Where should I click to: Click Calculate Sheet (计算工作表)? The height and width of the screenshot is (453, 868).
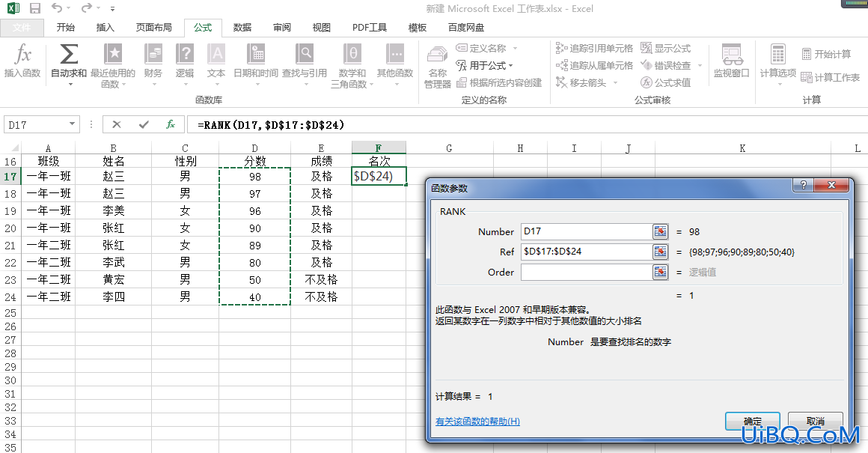(831, 77)
